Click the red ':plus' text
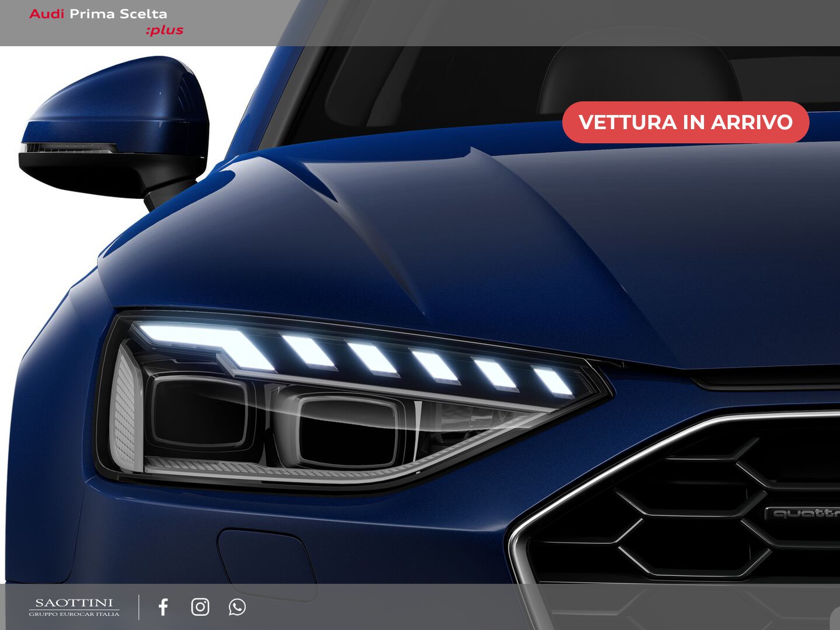This screenshot has height=630, width=840. (x=164, y=30)
